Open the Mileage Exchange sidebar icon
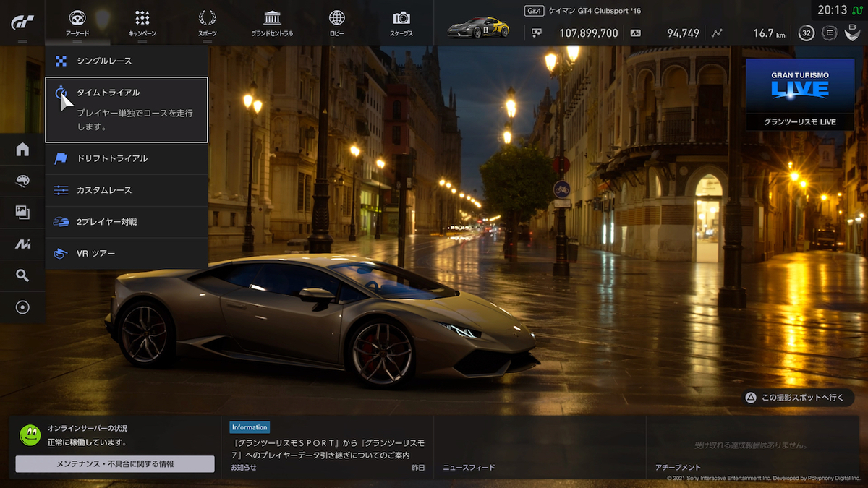 coord(22,244)
